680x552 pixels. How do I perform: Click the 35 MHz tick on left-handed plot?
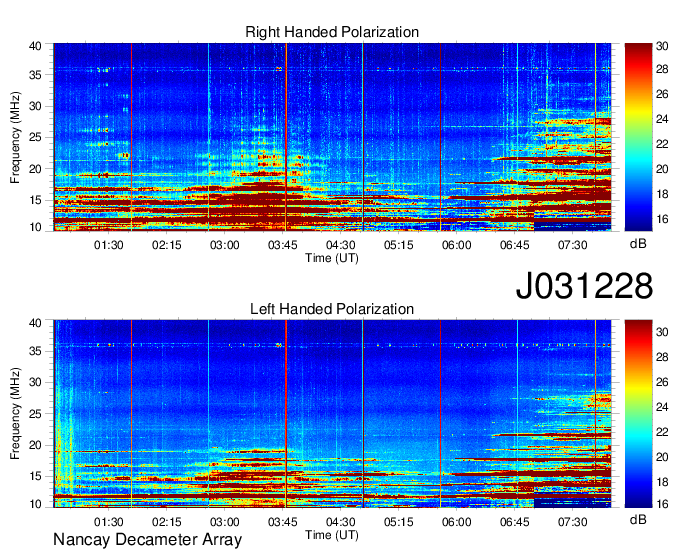[36, 351]
